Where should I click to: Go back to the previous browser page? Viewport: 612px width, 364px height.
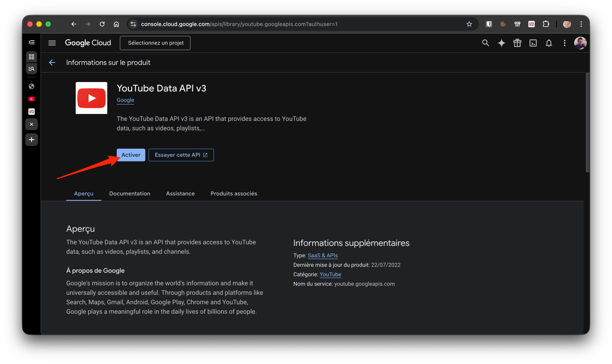click(x=74, y=24)
